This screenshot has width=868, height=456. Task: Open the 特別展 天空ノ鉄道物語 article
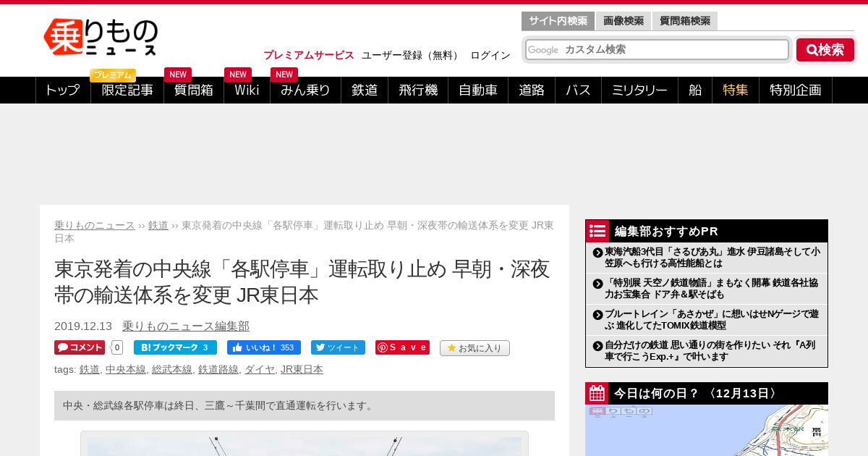point(712,289)
